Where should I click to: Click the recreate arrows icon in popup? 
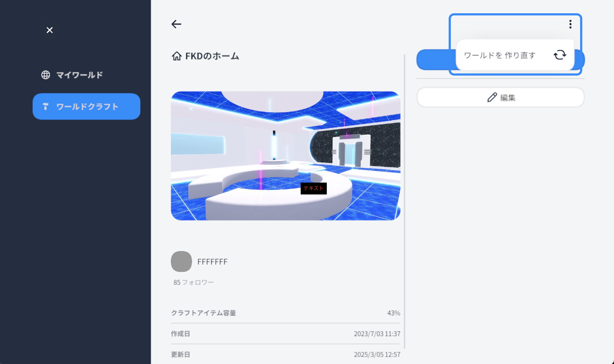tap(560, 55)
